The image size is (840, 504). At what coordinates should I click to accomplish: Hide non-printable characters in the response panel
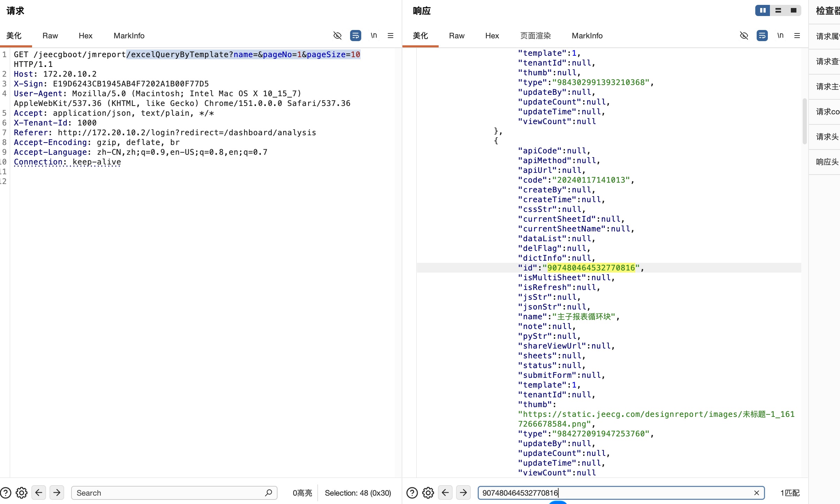[744, 36]
